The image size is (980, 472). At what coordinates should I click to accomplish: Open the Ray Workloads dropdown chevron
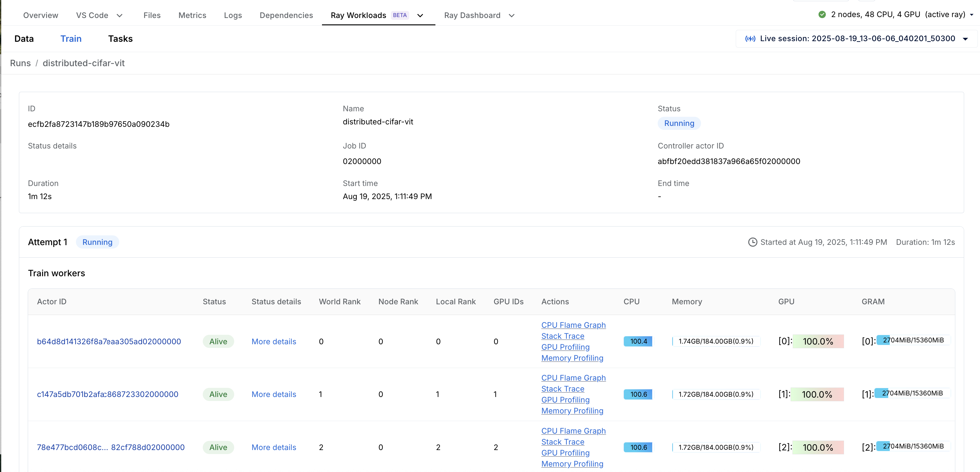click(420, 16)
